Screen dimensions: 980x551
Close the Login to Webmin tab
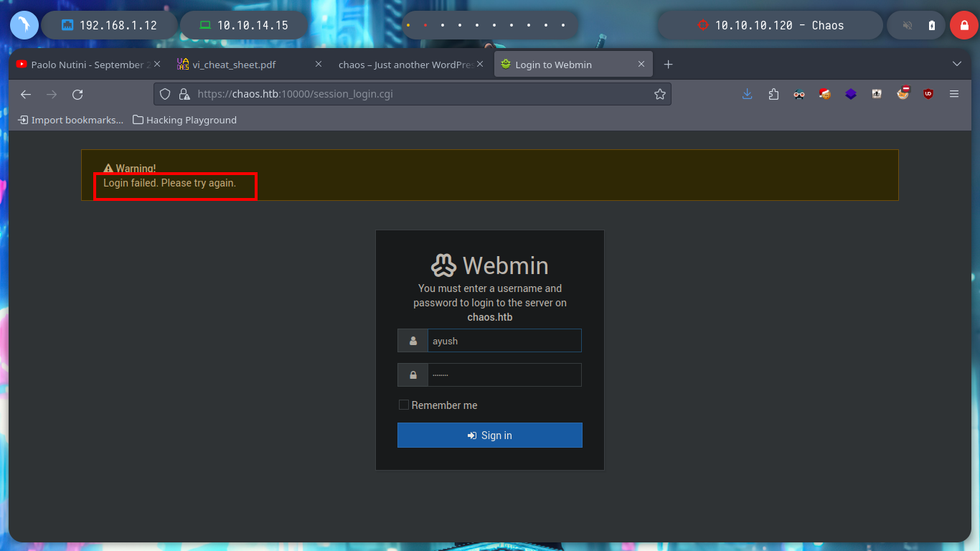pyautogui.click(x=642, y=65)
